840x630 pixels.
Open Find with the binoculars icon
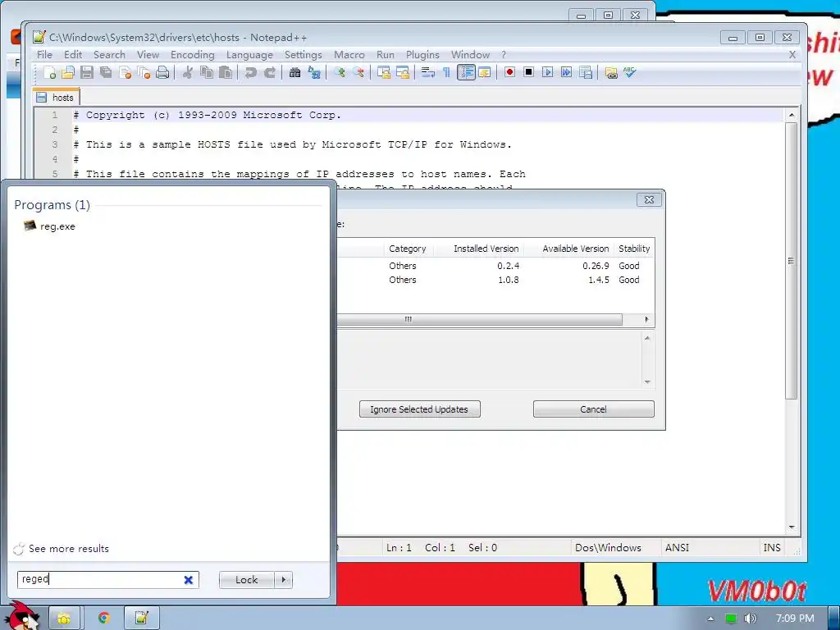tap(294, 72)
